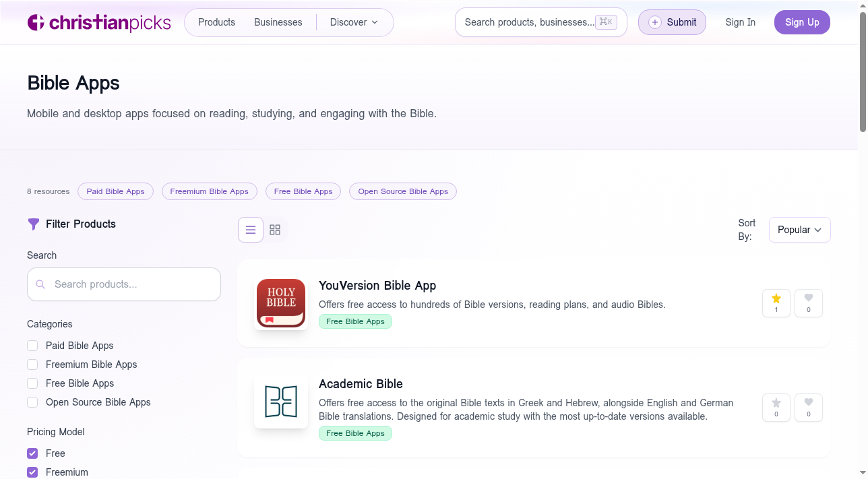The image size is (868, 479).
Task: Star the YouVersion Bible App
Action: pyautogui.click(x=776, y=303)
